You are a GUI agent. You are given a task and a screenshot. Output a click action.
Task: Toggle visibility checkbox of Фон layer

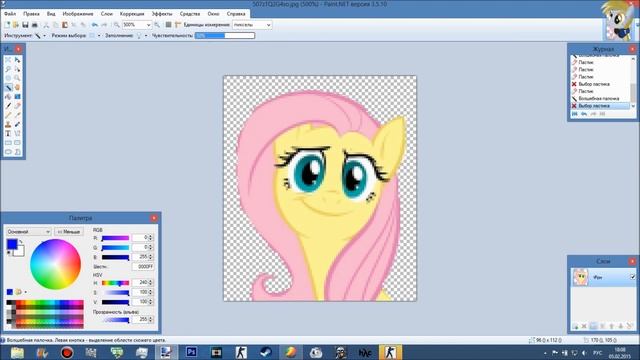[x=632, y=277]
